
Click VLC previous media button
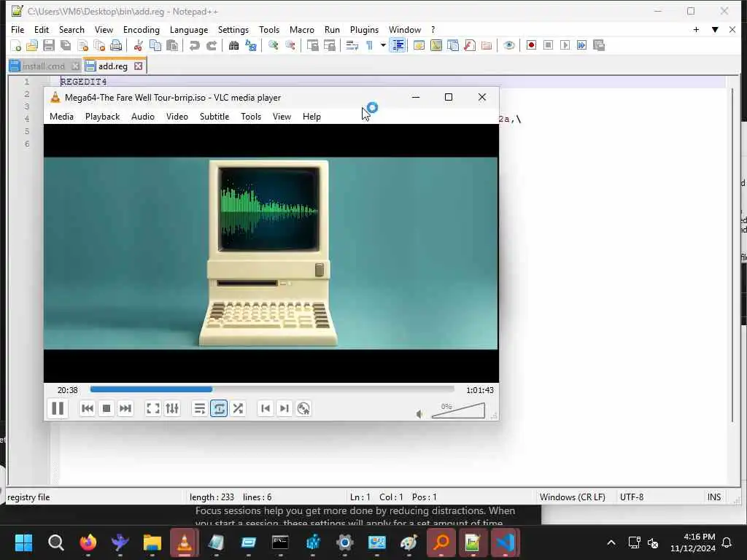point(88,408)
